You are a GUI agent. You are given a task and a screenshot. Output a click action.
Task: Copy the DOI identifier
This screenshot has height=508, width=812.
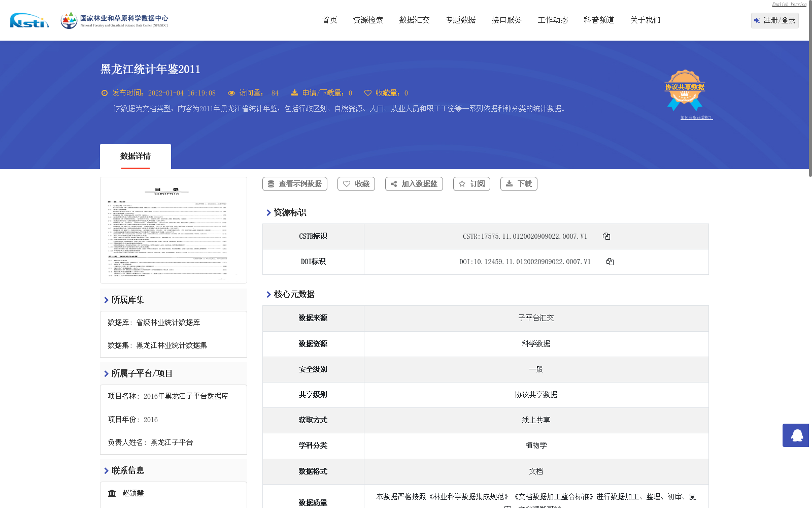(x=610, y=262)
